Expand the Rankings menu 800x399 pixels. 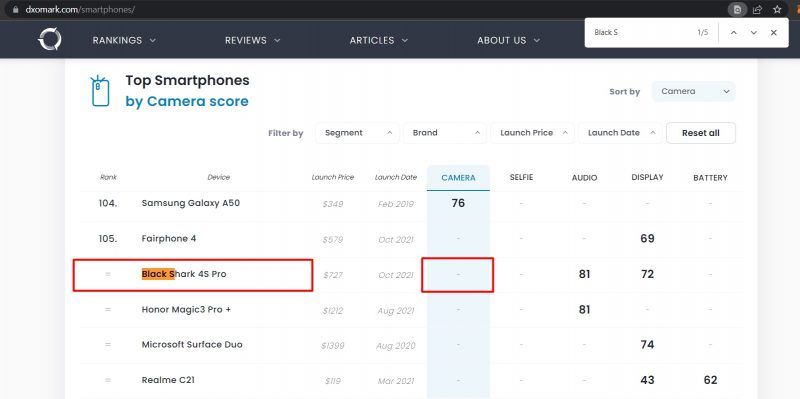124,40
